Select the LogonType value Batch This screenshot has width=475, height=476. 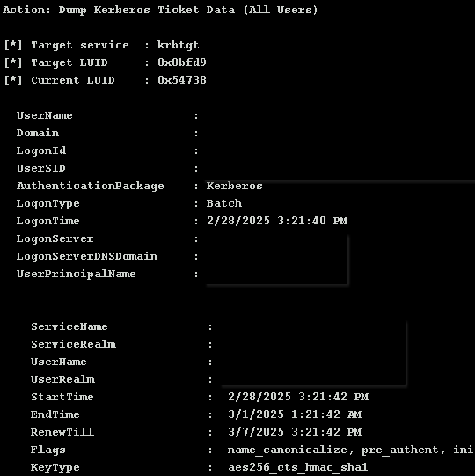[x=224, y=203]
